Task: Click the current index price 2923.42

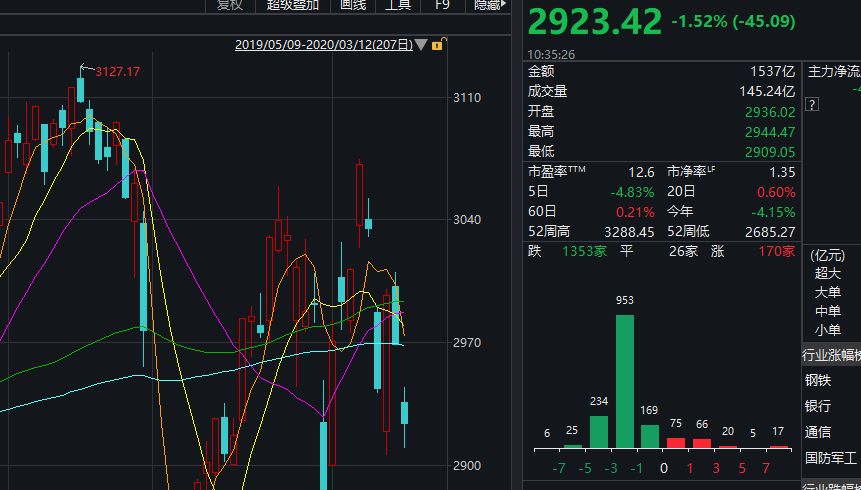Action: (595, 22)
